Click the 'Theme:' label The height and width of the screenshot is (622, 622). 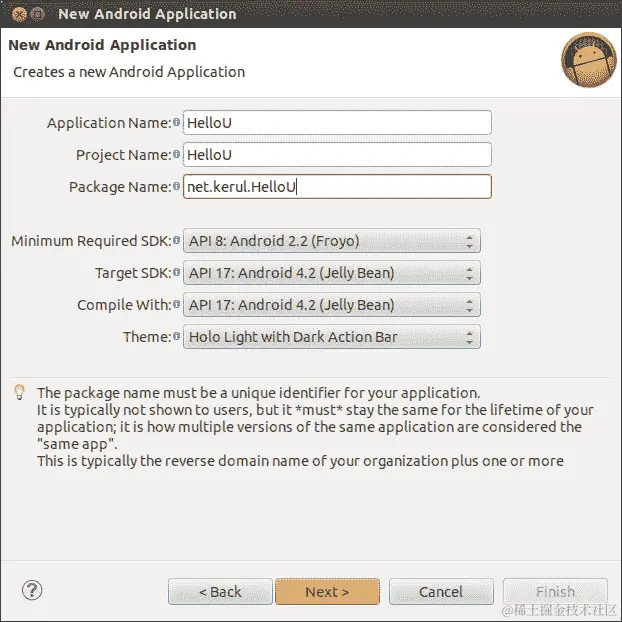click(147, 337)
